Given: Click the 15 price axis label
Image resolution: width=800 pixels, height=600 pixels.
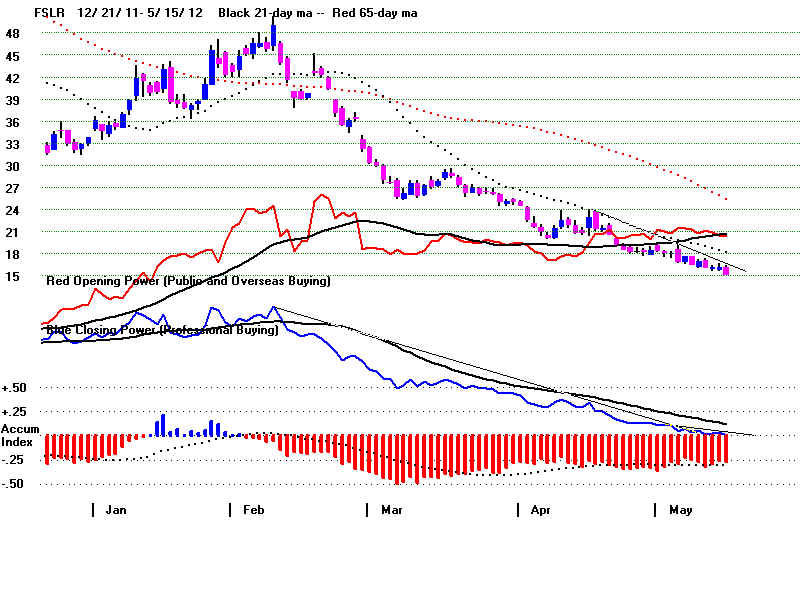Looking at the screenshot, I should (x=13, y=277).
